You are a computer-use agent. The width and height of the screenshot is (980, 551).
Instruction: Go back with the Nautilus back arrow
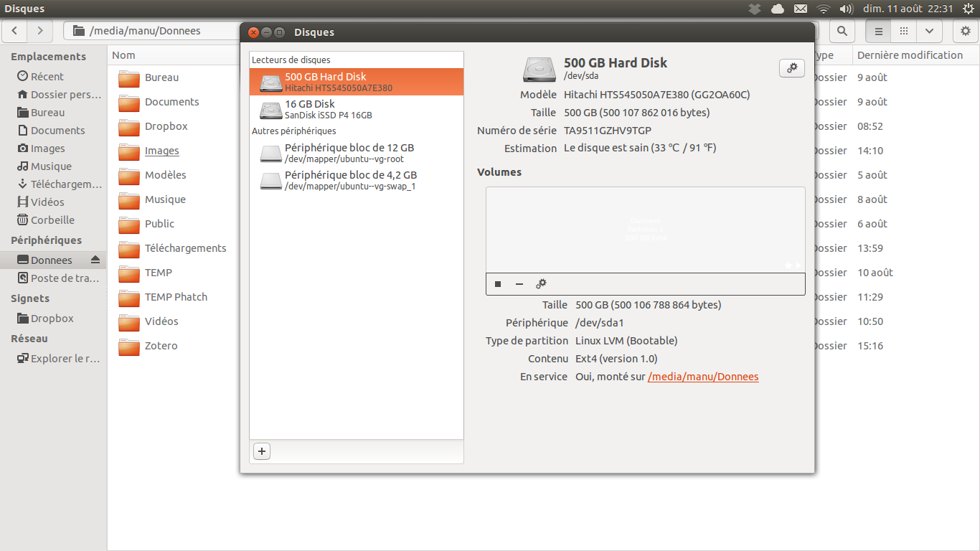tap(15, 31)
